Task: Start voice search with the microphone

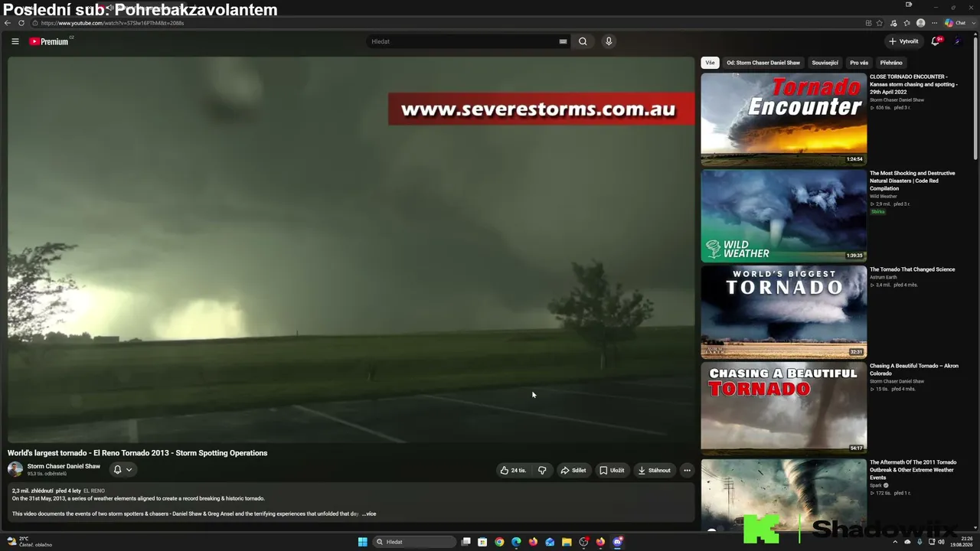Action: click(x=609, y=41)
